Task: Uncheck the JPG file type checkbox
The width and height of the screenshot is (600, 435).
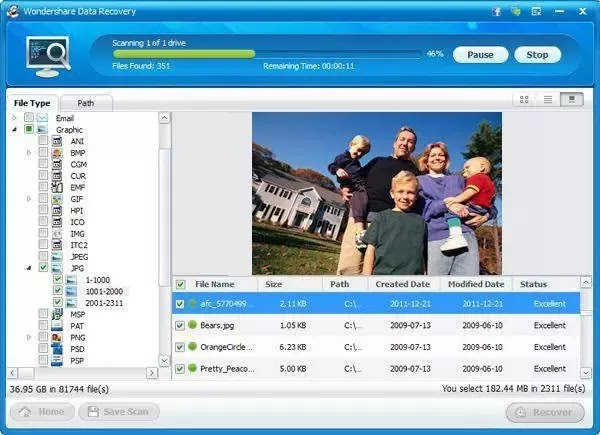Action: 43,267
